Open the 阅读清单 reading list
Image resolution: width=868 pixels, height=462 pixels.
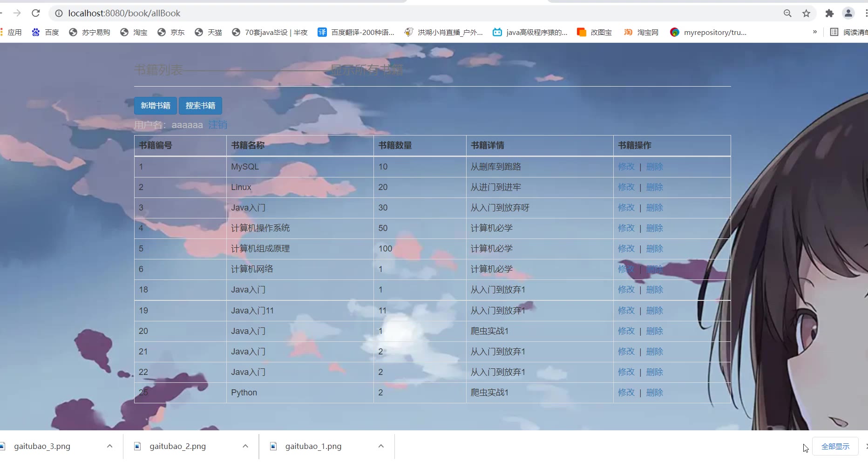(849, 32)
